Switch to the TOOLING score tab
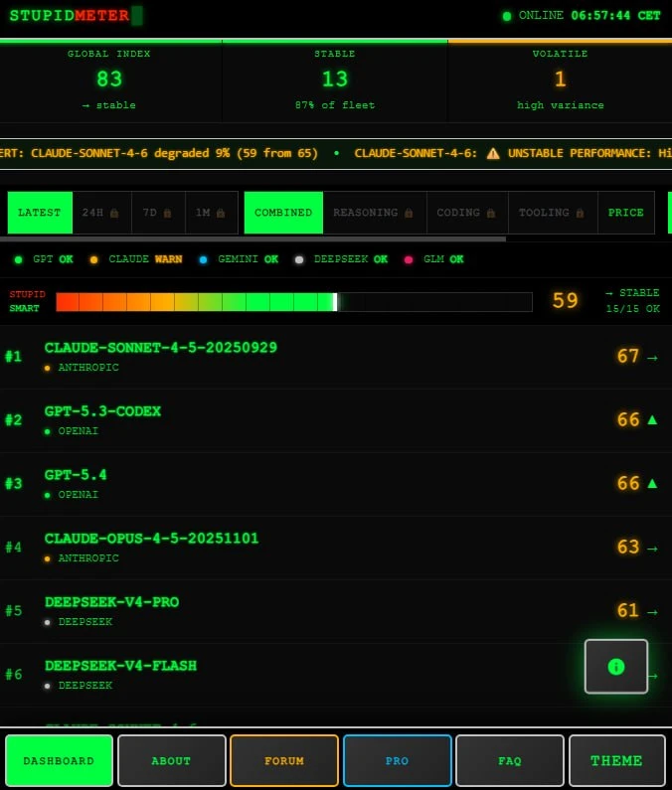Viewport: 672px width, 790px height. [x=553, y=213]
